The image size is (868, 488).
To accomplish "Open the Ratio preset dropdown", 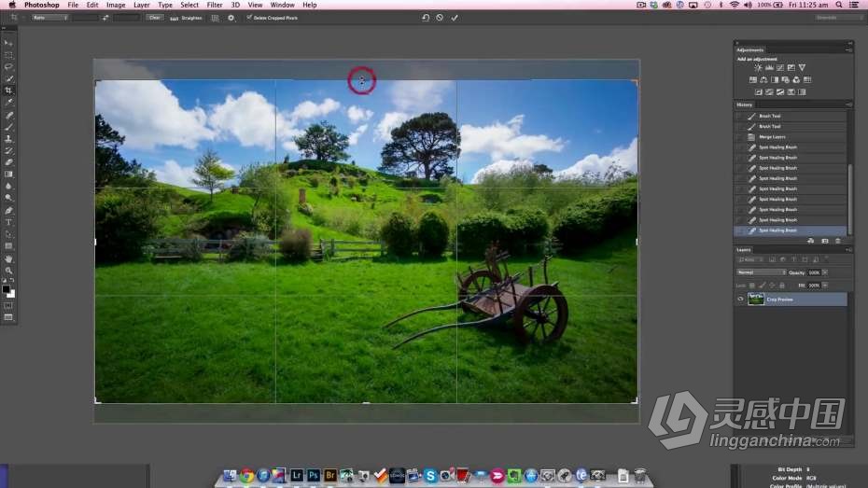I will coord(49,18).
